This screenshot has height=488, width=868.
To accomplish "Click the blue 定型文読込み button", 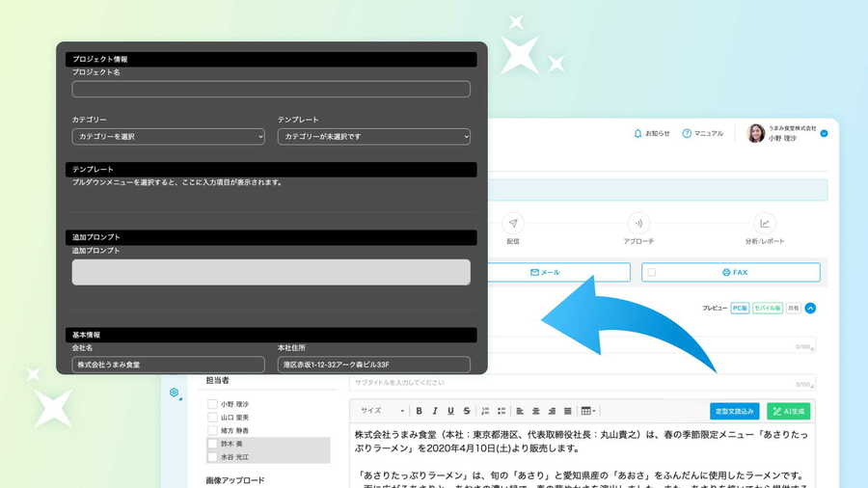I will 734,411.
